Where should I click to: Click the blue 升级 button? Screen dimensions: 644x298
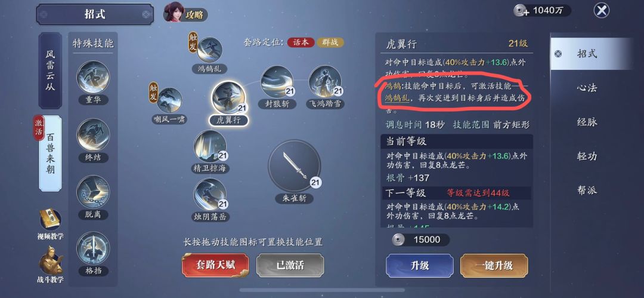point(420,266)
